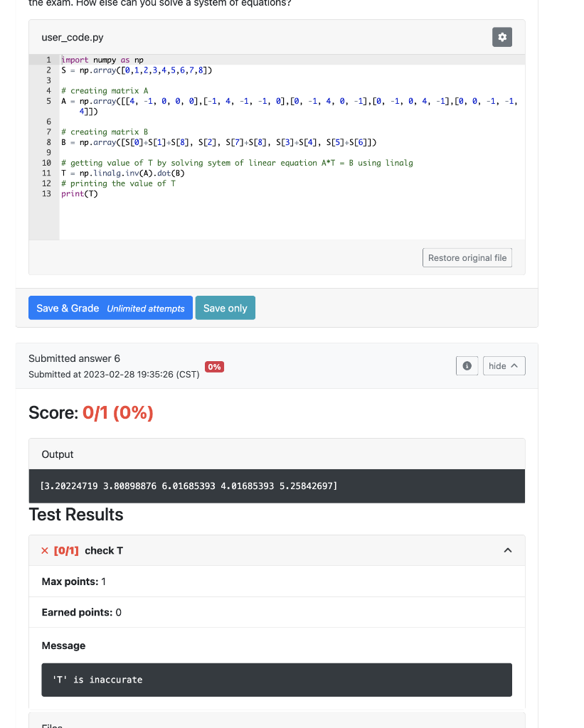Place cursor on line 11 linalg.inv code
The image size is (584, 728).
tap(122, 173)
